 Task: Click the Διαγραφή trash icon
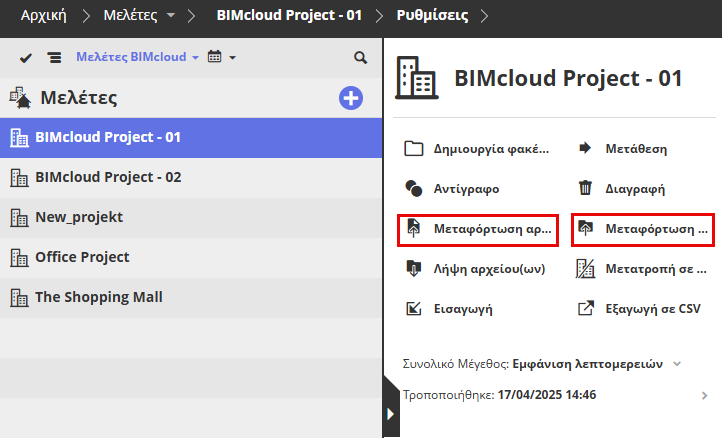(585, 188)
